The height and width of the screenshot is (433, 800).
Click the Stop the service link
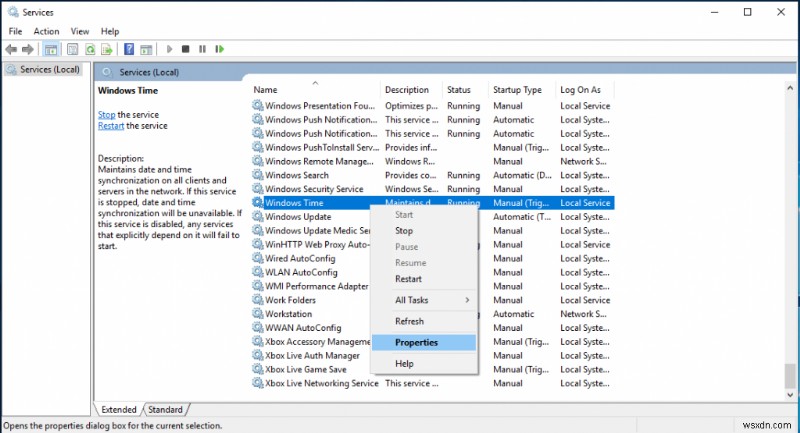(x=107, y=115)
